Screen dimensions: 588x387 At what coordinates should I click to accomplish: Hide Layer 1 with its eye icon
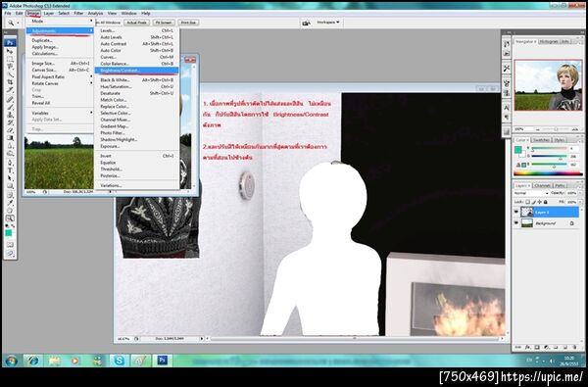(x=516, y=212)
